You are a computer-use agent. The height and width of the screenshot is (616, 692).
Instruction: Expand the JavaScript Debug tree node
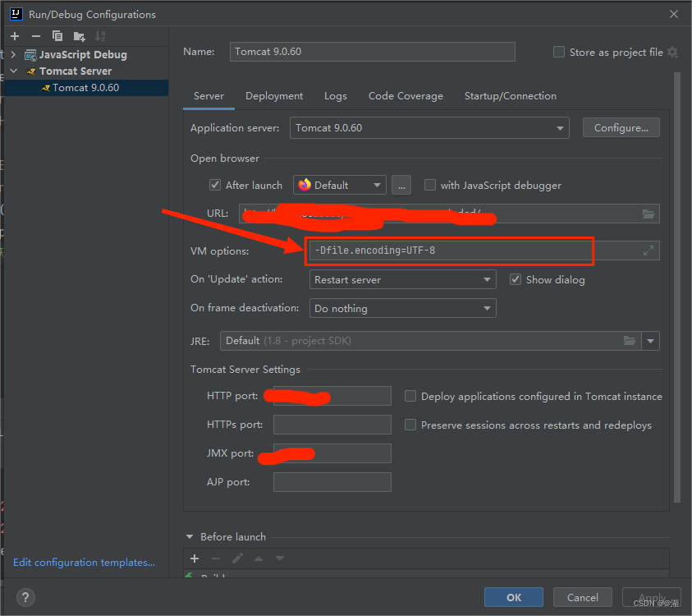pyautogui.click(x=13, y=55)
